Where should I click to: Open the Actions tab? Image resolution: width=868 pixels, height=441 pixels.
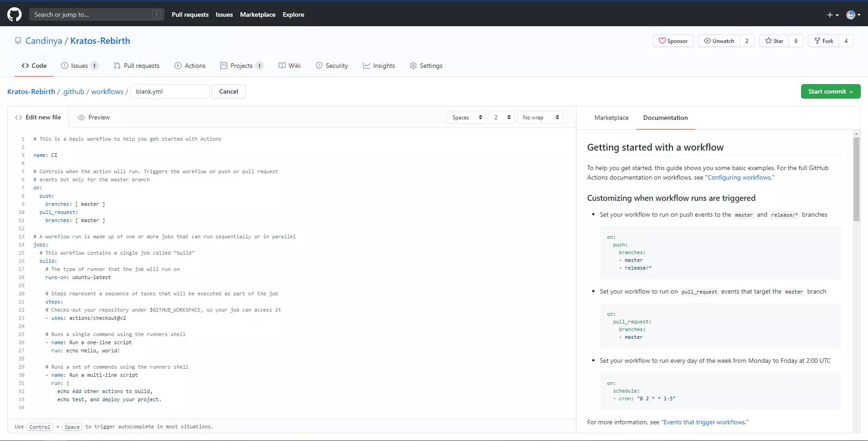(190, 66)
